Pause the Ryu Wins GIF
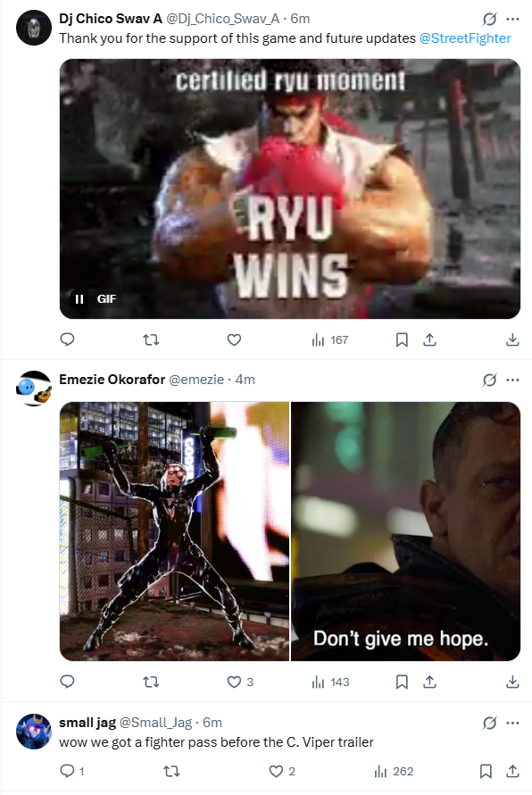The image size is (532, 795). tap(79, 299)
